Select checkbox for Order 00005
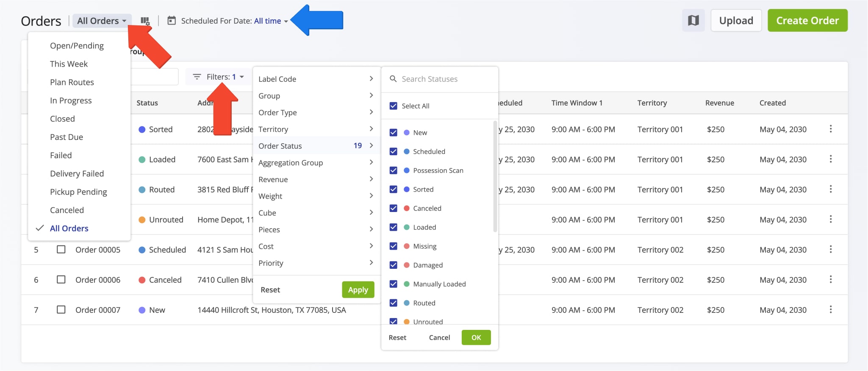Image resolution: width=868 pixels, height=371 pixels. click(61, 249)
